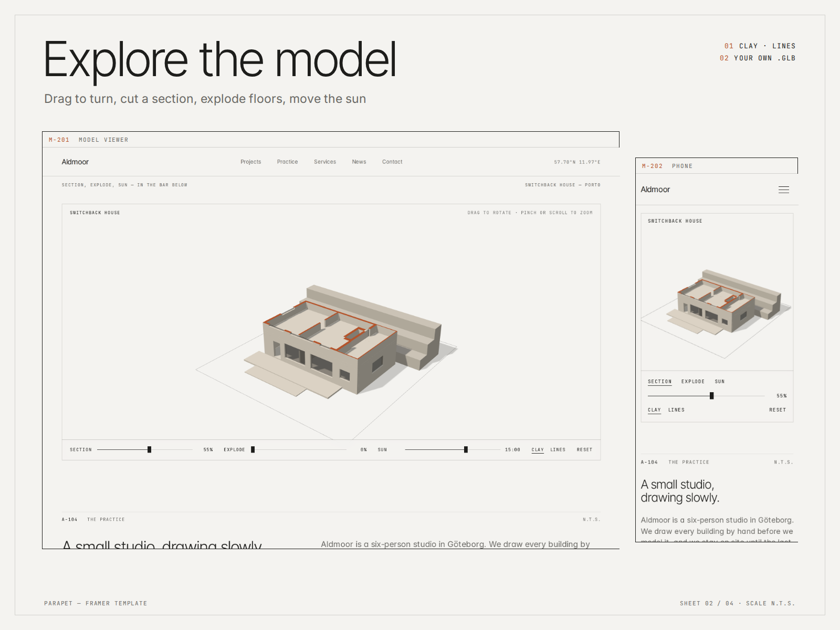Click the phone section slider handle
Viewport: 840px width, 630px height.
[711, 396]
